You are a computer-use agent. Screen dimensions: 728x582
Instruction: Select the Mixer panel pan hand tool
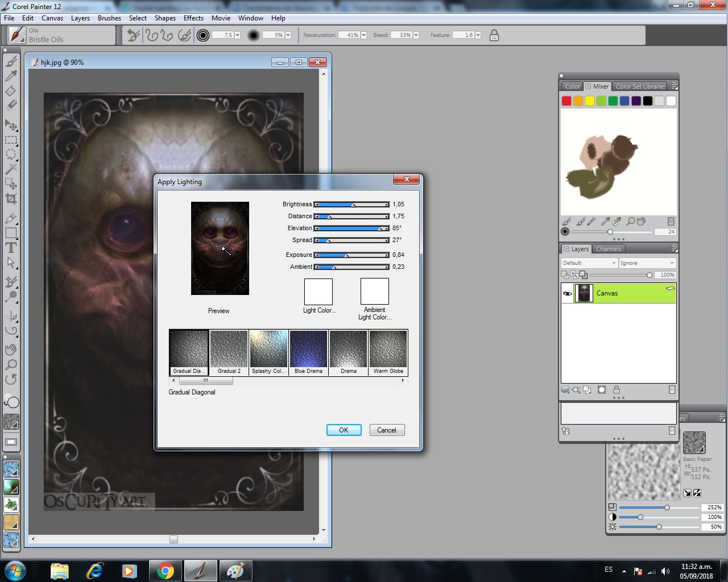[642, 221]
